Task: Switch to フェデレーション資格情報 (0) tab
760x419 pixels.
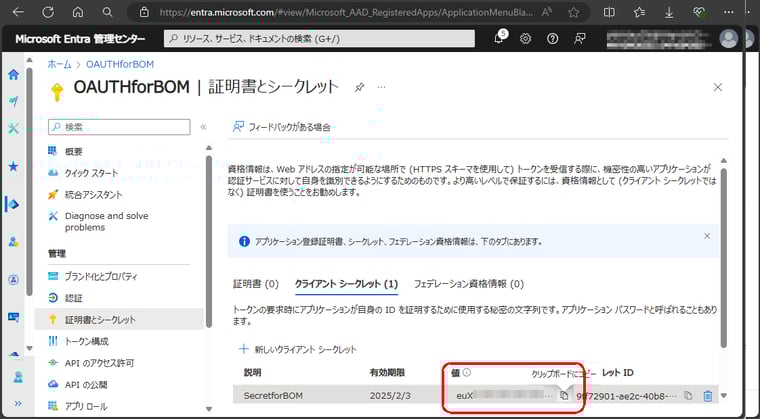Action: click(469, 284)
